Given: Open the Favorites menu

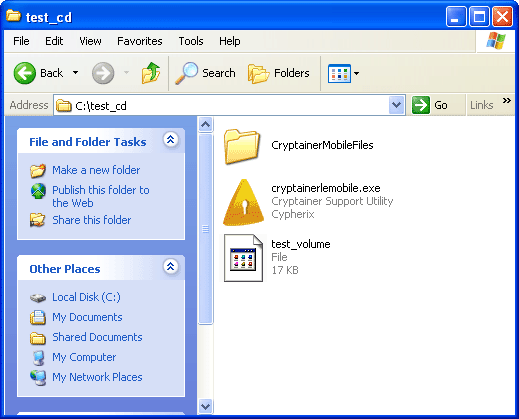Looking at the screenshot, I should pos(140,41).
